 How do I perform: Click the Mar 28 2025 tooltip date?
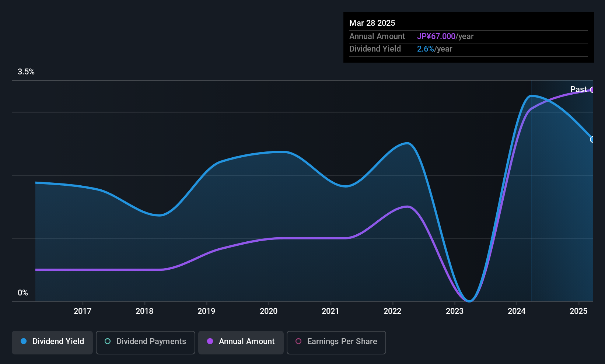pyautogui.click(x=372, y=23)
